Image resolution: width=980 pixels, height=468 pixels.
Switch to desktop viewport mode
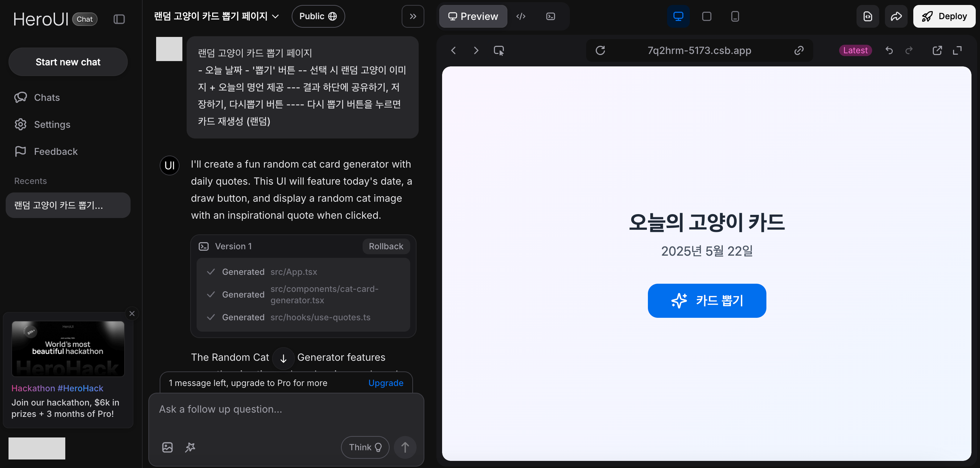click(678, 16)
